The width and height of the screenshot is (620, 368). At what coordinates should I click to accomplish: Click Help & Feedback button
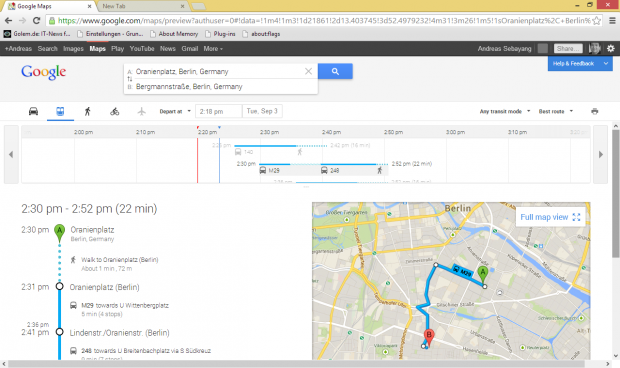tap(573, 63)
